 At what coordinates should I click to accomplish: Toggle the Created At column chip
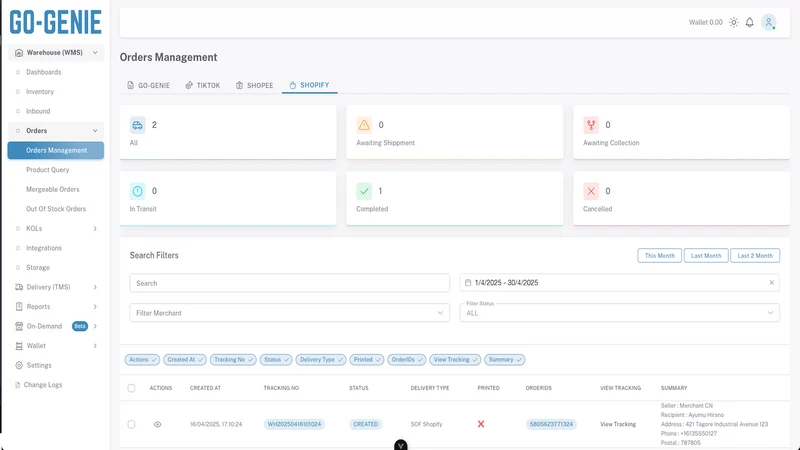[185, 360]
